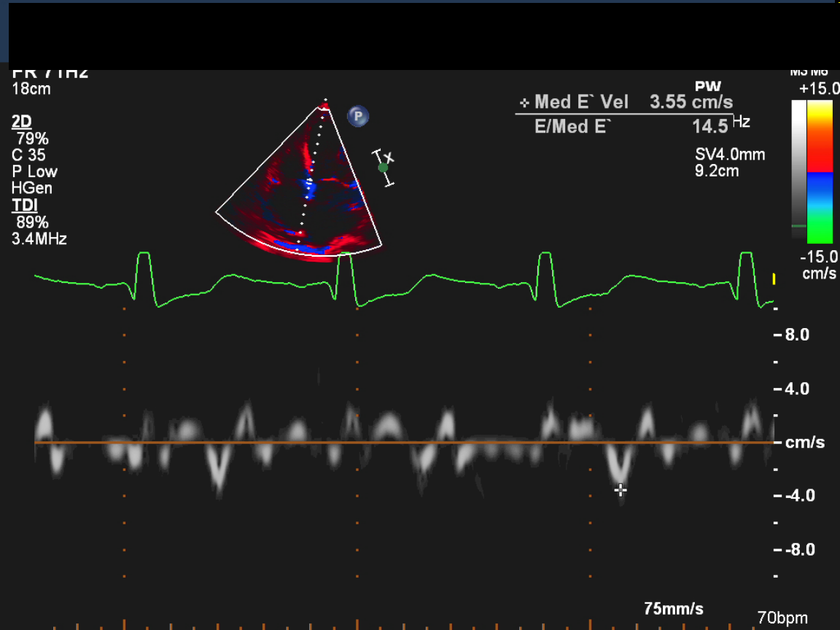Click the blue P probe orientation marker
Screen dimensions: 840x630
tap(358, 116)
